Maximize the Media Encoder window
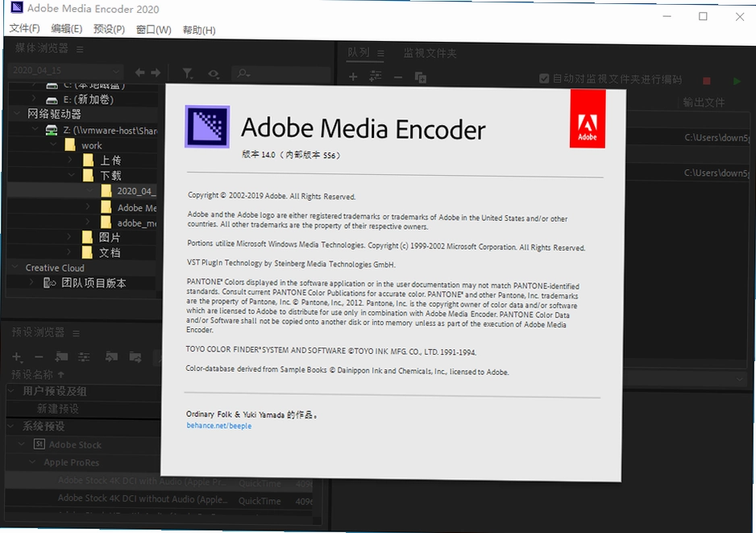Image resolution: width=756 pixels, height=533 pixels. [x=703, y=16]
